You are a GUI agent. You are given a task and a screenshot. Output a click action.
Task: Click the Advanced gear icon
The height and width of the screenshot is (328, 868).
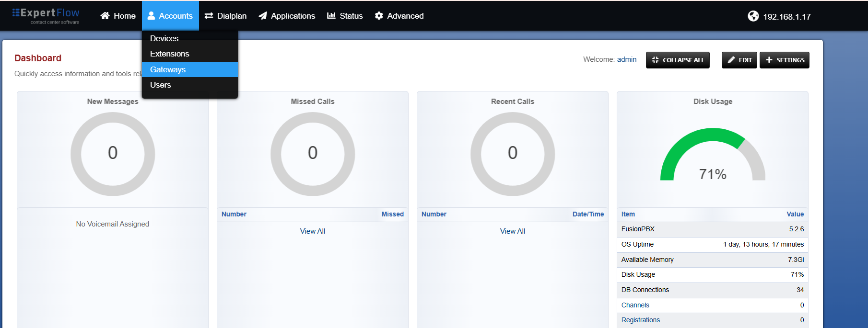tap(379, 16)
